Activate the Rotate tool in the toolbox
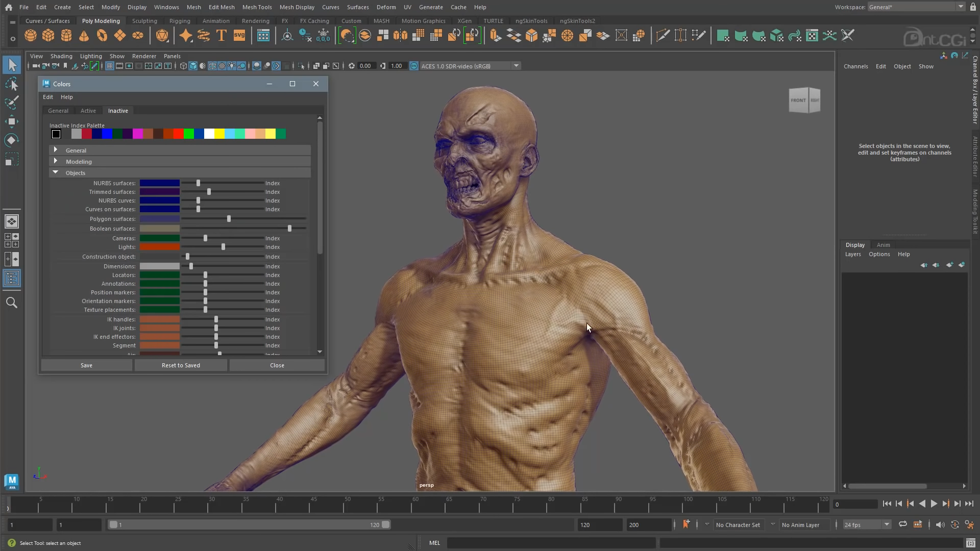 pos(12,140)
